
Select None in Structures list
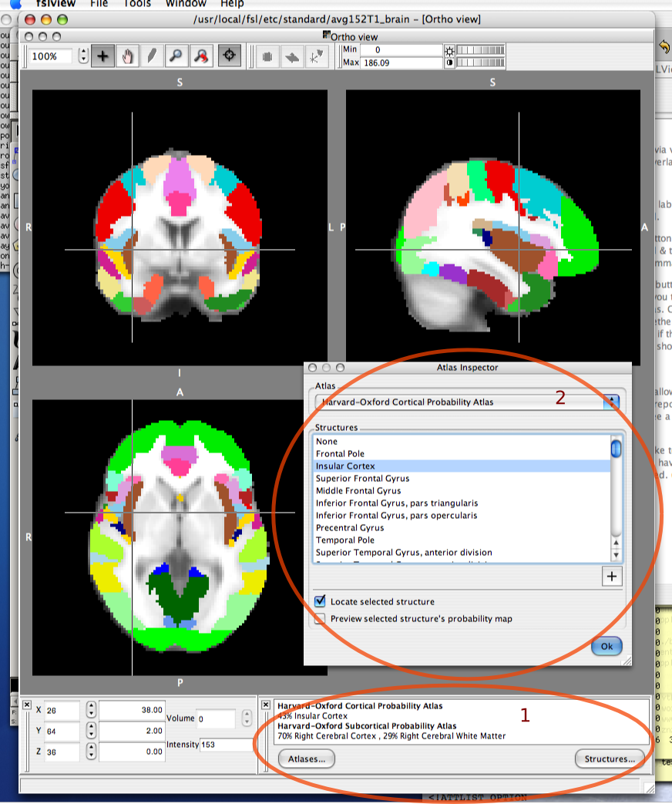462,442
